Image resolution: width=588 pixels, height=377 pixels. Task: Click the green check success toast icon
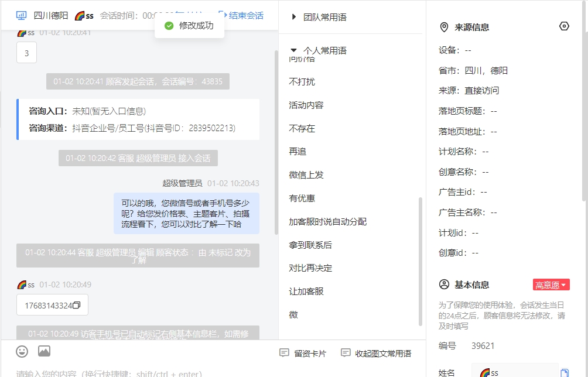click(169, 26)
